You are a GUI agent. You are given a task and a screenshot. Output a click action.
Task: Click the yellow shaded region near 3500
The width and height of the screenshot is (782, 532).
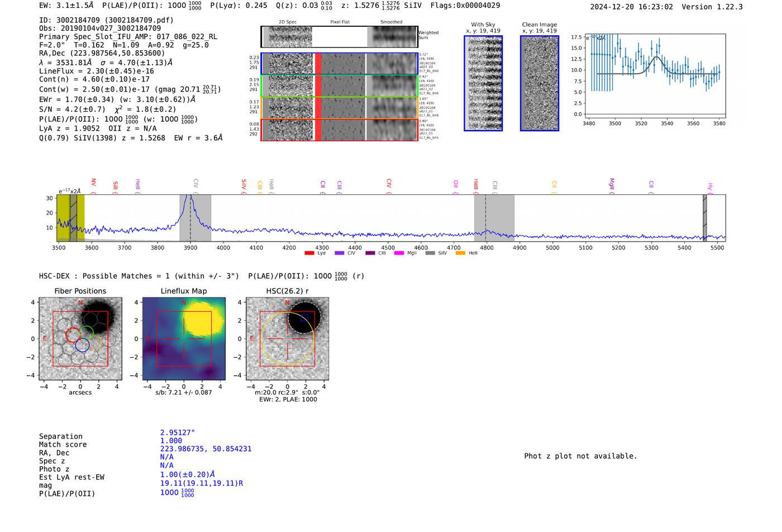tap(70, 218)
